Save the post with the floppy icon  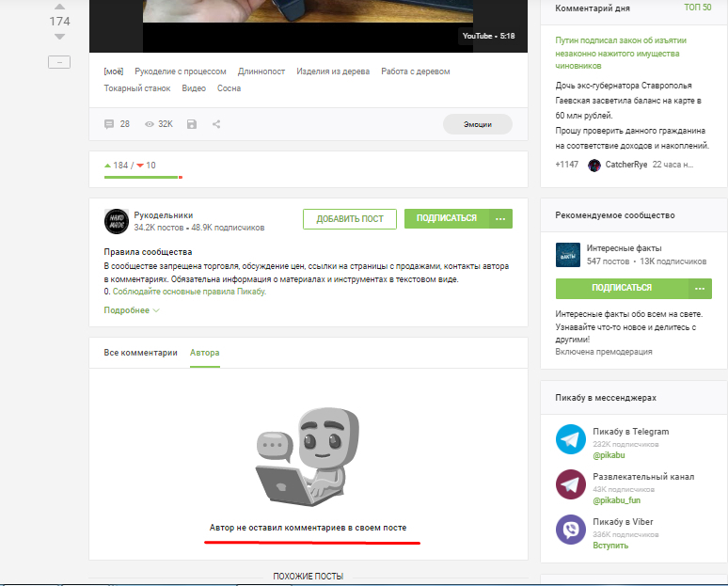(x=192, y=124)
